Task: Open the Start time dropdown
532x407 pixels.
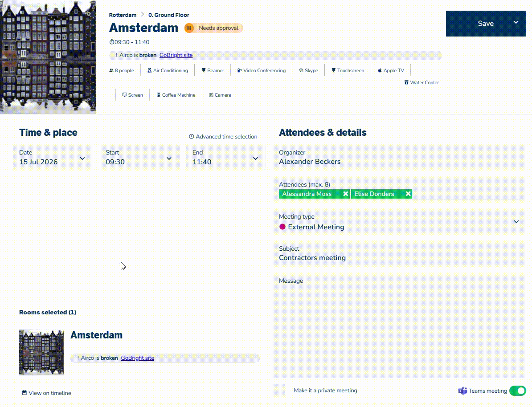Action: click(139, 158)
